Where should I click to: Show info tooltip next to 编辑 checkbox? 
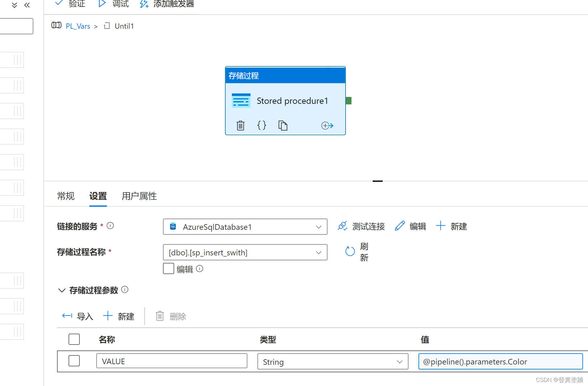(200, 268)
